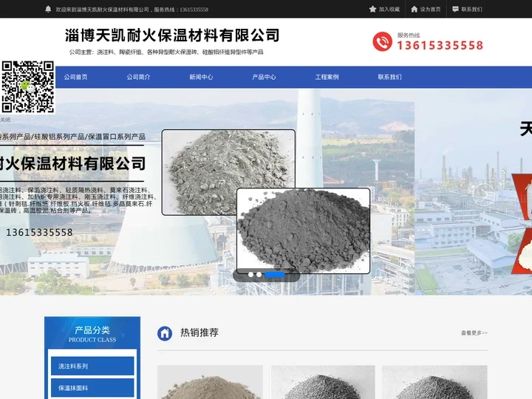Select first carousel slide dot
This screenshot has height=399, width=532.
click(250, 274)
